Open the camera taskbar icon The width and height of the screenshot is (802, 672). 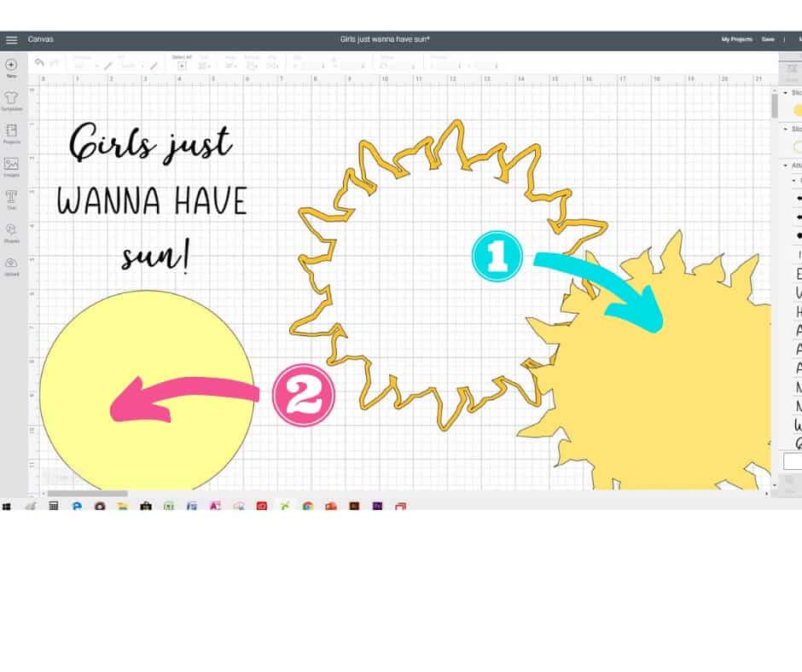click(100, 507)
